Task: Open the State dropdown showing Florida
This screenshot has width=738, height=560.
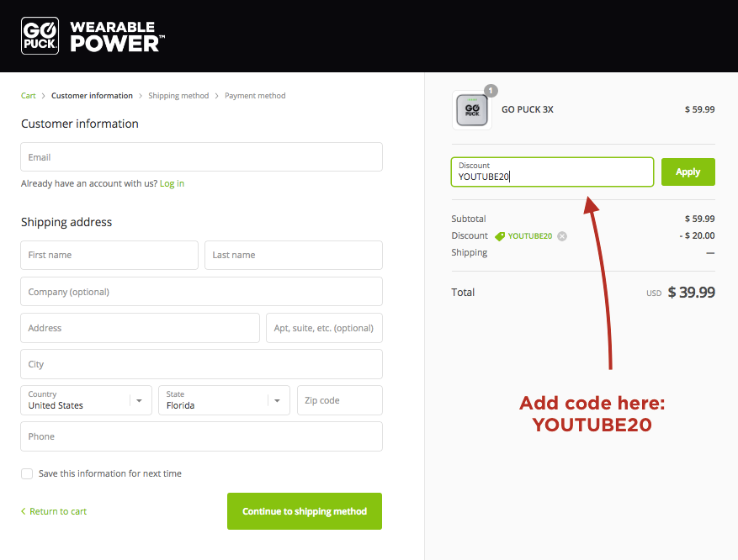Action: pyautogui.click(x=224, y=400)
